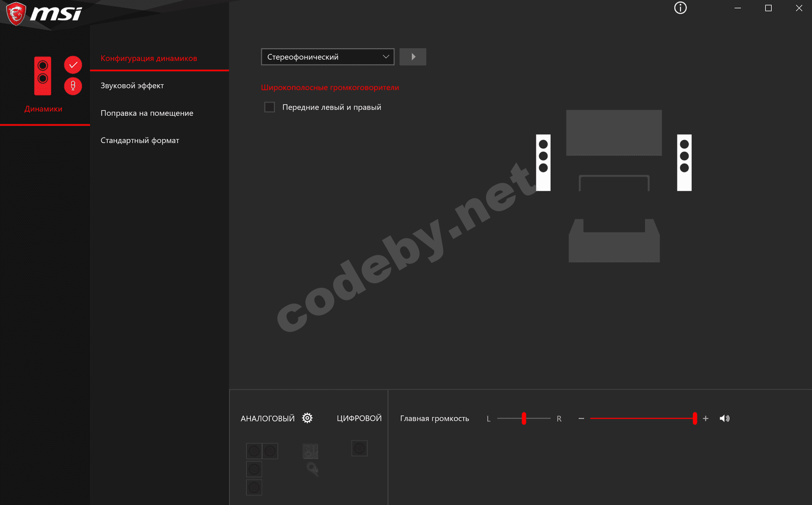The width and height of the screenshot is (812, 505).
Task: Click the bottom analog jack icon
Action: point(254,487)
